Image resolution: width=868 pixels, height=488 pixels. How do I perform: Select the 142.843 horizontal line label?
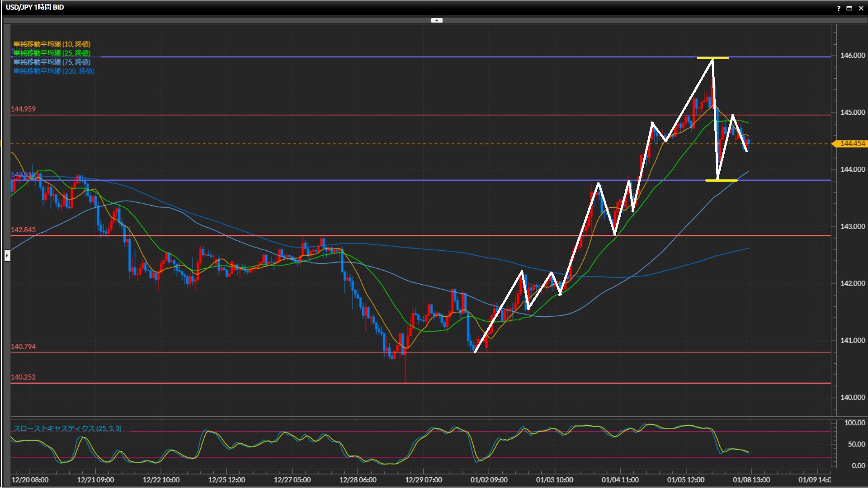coord(23,230)
